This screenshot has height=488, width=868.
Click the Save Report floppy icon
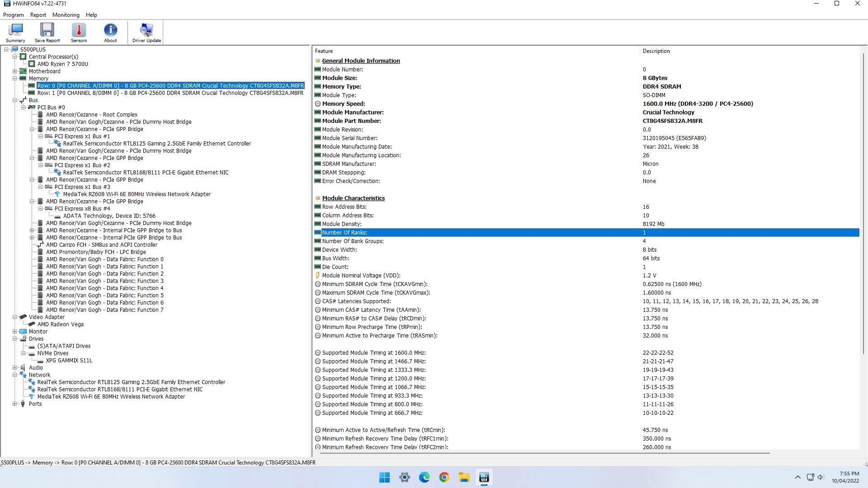click(47, 33)
